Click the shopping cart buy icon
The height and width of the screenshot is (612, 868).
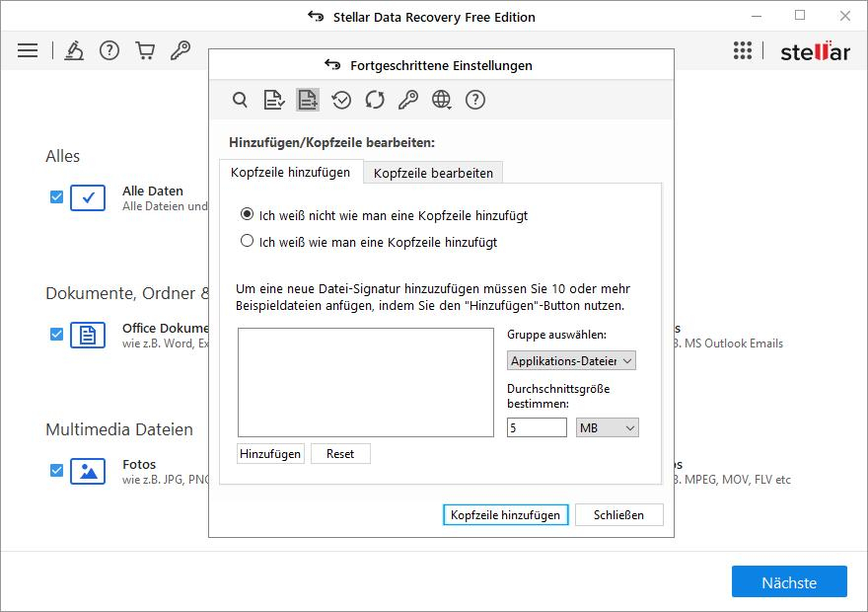pyautogui.click(x=145, y=50)
